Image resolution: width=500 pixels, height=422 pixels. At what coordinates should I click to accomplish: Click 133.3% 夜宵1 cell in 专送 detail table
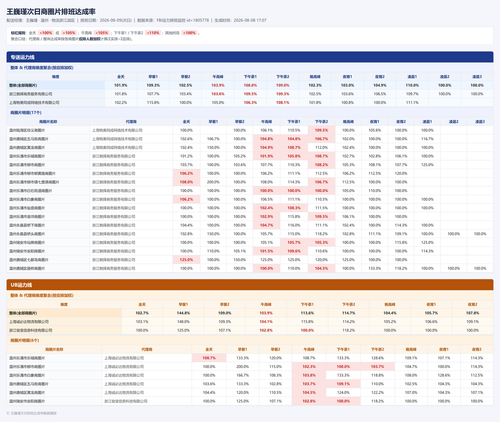point(374,268)
